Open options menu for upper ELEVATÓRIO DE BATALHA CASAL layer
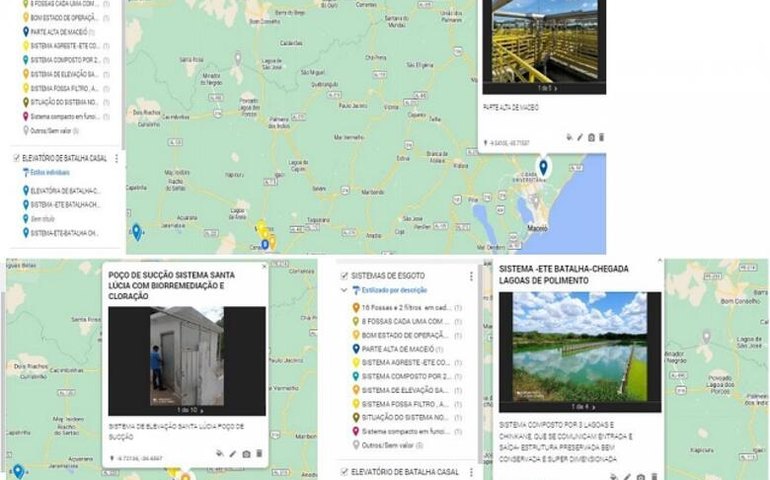This screenshot has height=480, width=770. click(x=116, y=158)
